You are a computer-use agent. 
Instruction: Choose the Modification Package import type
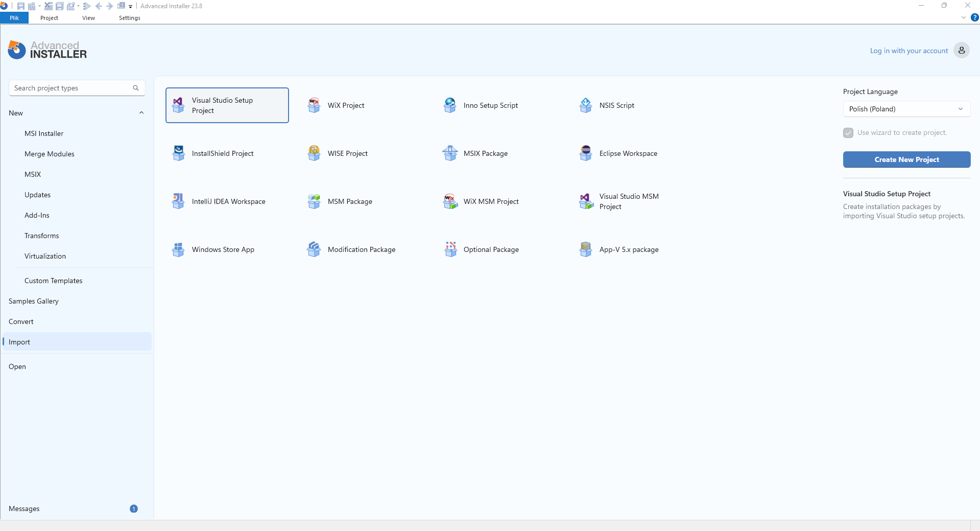351,249
